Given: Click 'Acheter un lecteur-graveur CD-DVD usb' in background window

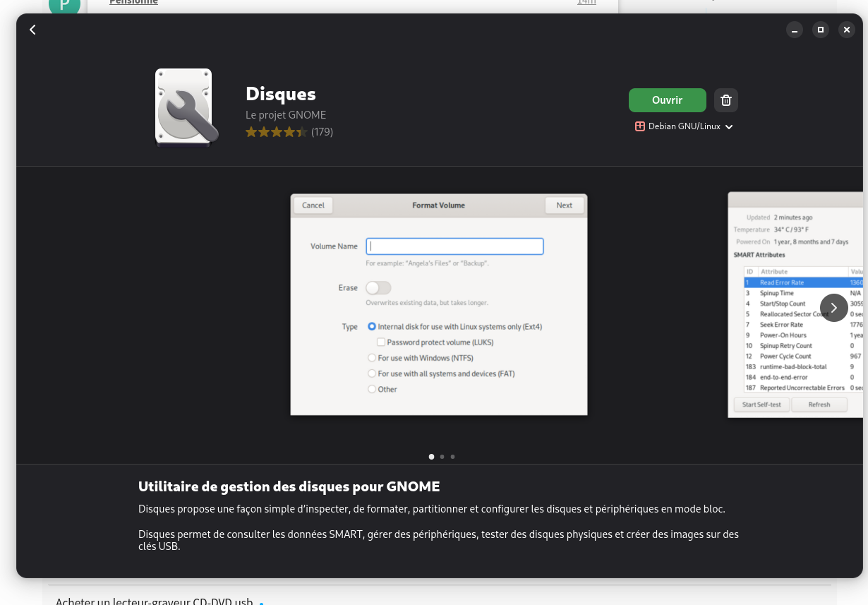Looking at the screenshot, I should pyautogui.click(x=155, y=601).
